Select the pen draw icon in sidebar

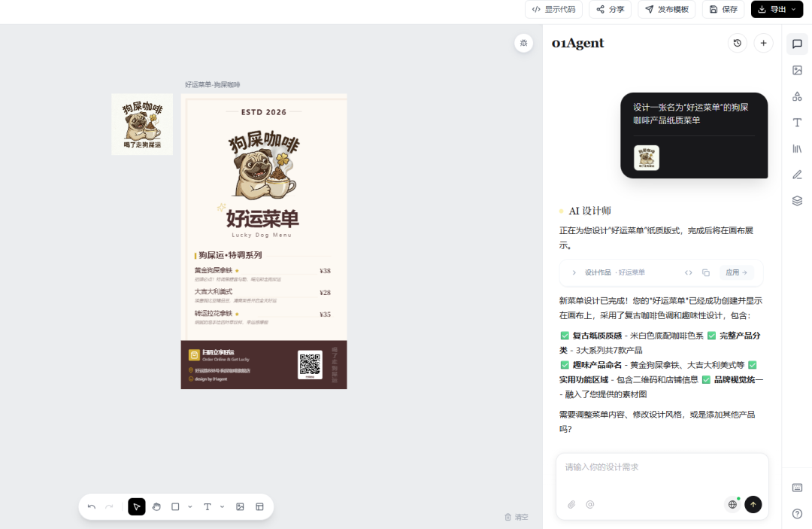point(797,175)
